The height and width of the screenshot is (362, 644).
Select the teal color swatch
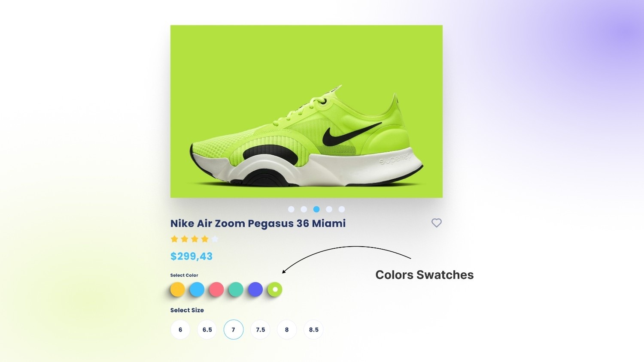pyautogui.click(x=236, y=290)
